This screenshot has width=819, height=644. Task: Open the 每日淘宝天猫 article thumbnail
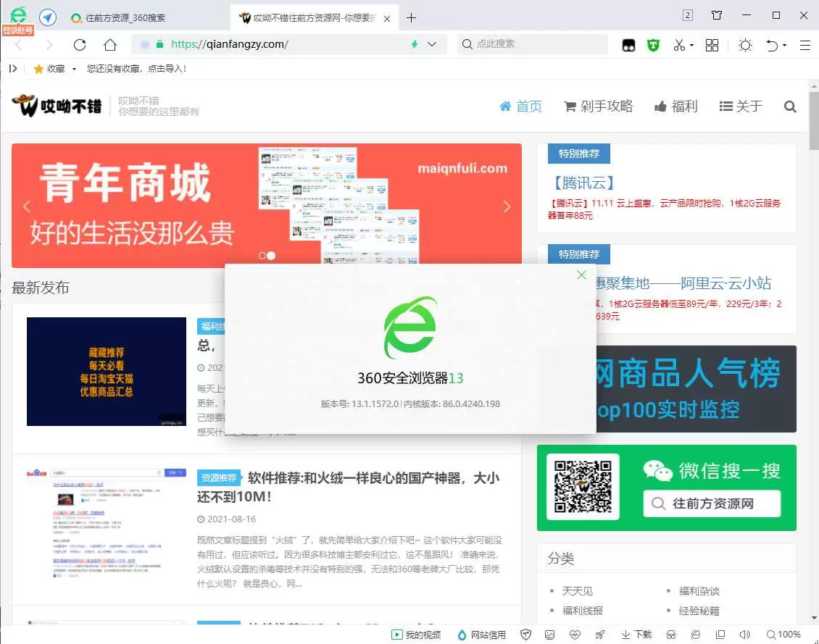(x=107, y=372)
